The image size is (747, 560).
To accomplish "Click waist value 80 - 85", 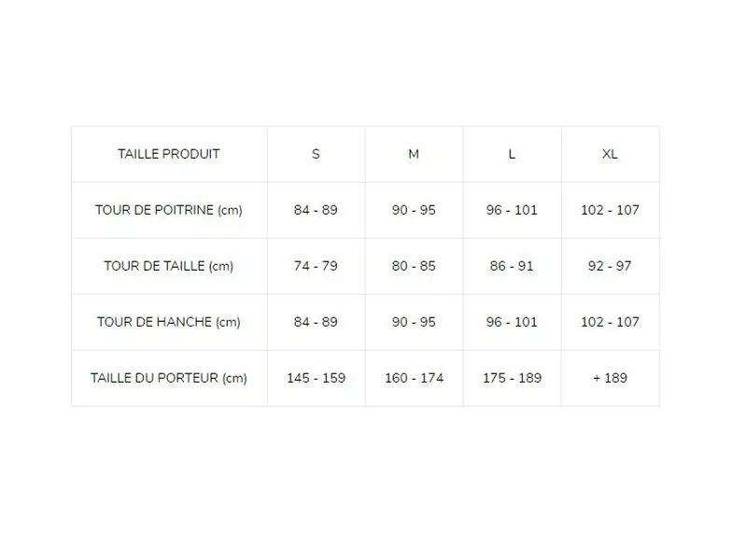I will point(414,266).
